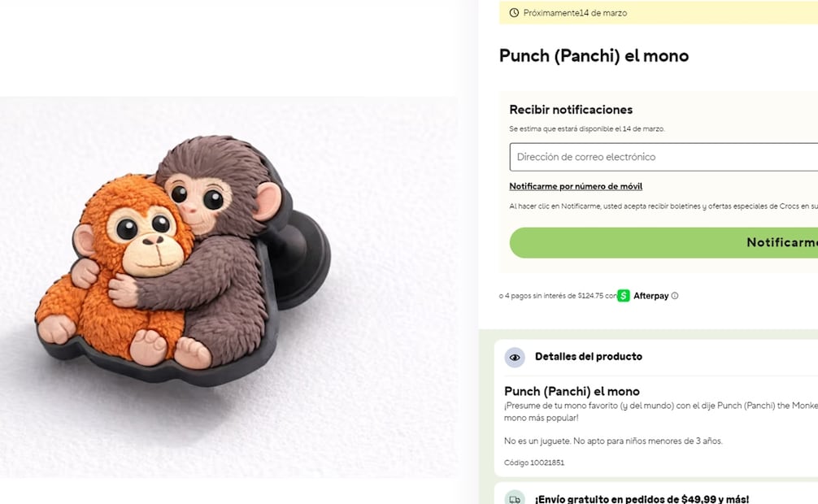Click the green Afterpay logo icon
The image size is (818, 504).
click(624, 296)
